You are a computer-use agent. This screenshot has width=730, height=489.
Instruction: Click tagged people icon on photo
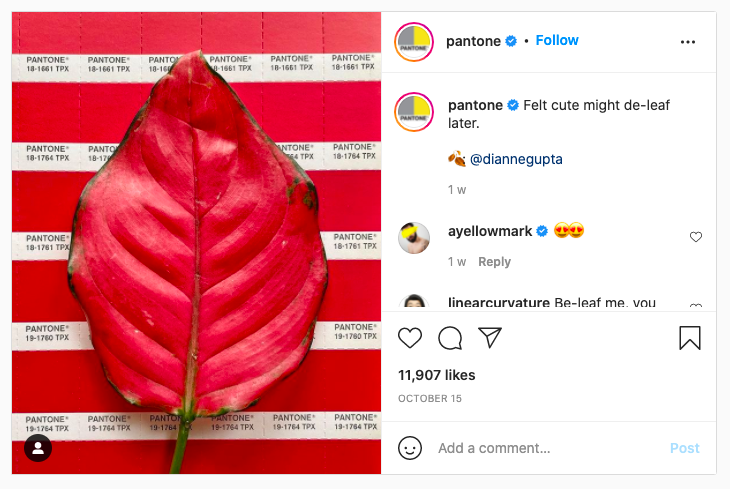(37, 447)
